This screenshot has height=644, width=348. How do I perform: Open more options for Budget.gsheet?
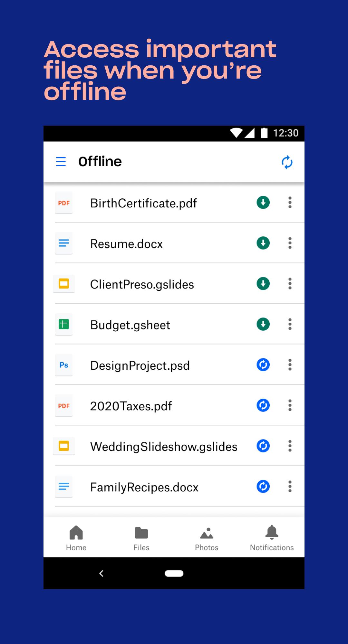click(290, 324)
